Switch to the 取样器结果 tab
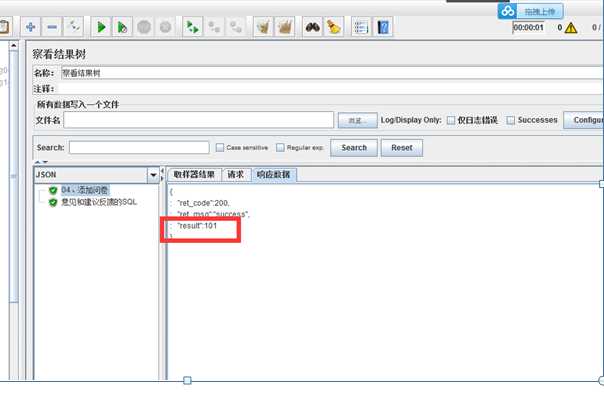Viewport: 604px width, 394px height. point(194,174)
